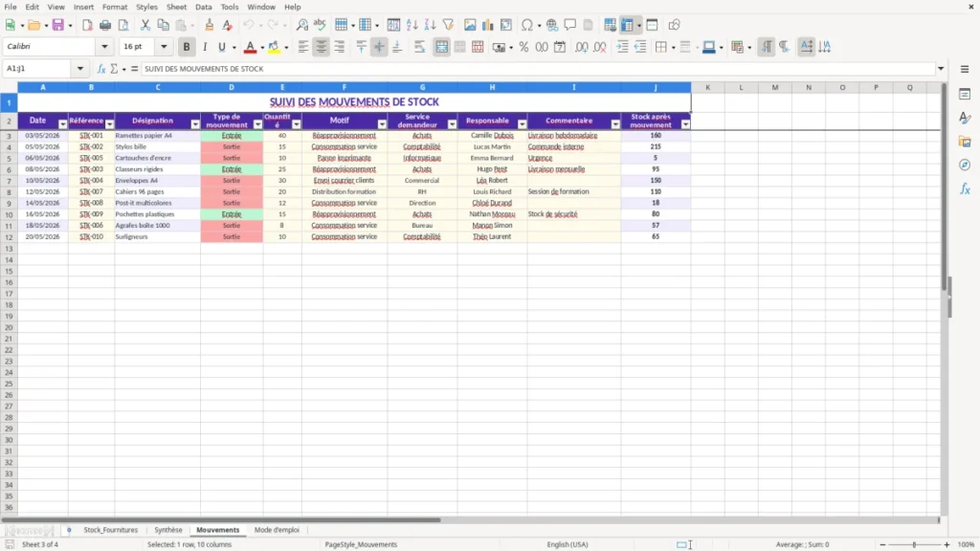Toggle bold formatting
Viewport: 980px width, 551px height.
(x=187, y=47)
